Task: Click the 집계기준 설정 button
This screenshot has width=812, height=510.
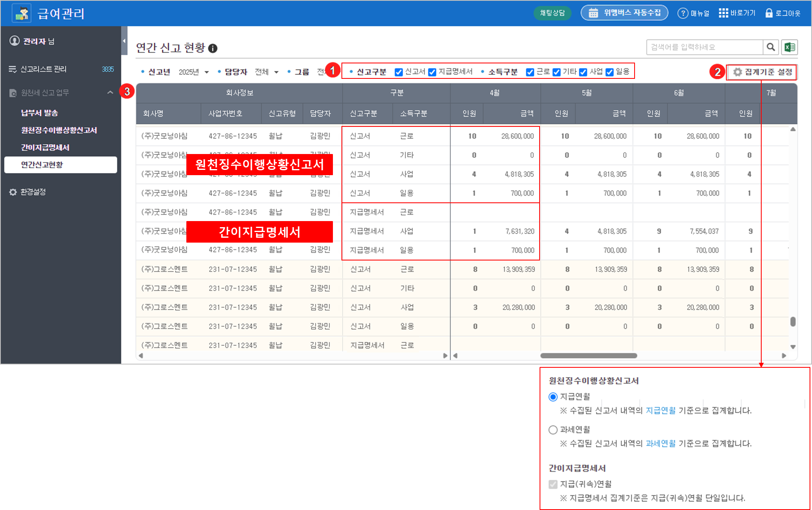Action: click(x=762, y=72)
